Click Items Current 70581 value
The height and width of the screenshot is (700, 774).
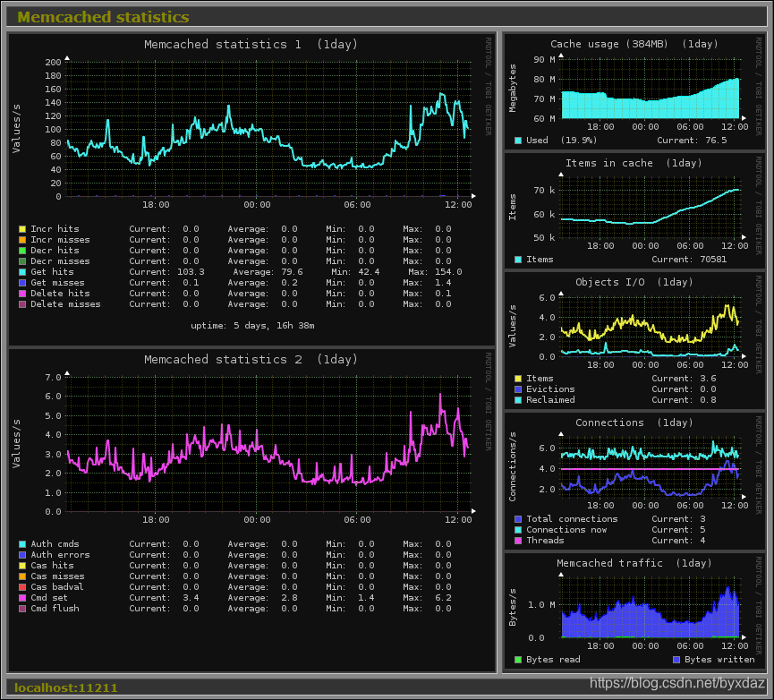tap(713, 260)
